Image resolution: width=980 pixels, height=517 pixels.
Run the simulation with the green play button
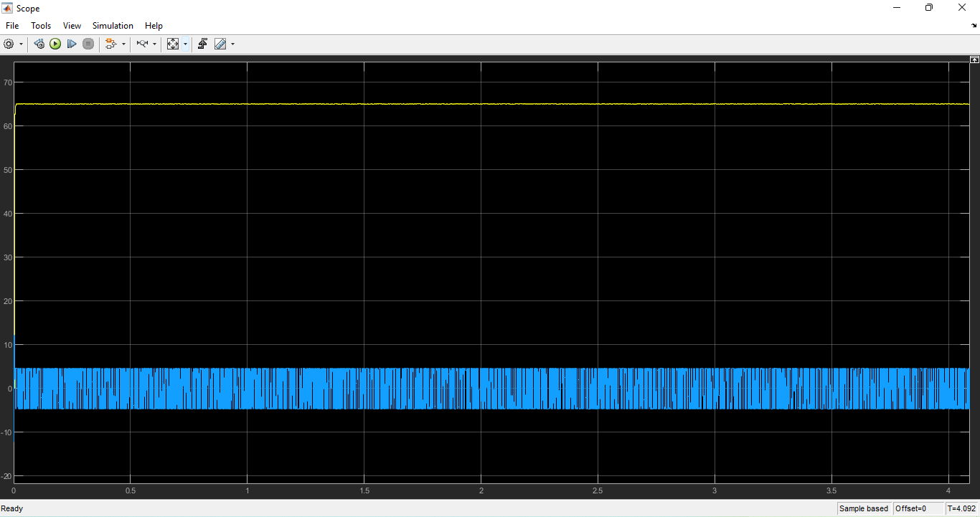55,44
